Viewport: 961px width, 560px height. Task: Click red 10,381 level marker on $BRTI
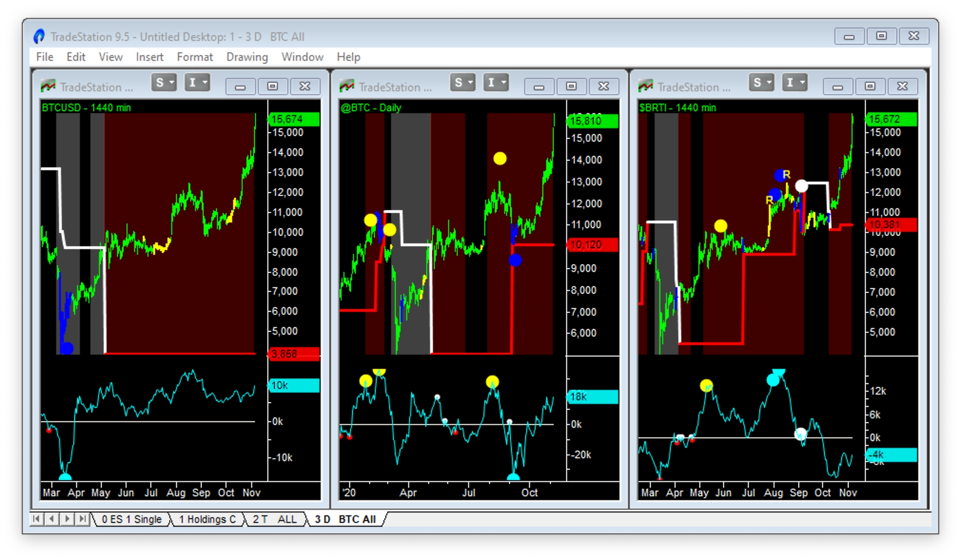pos(892,225)
